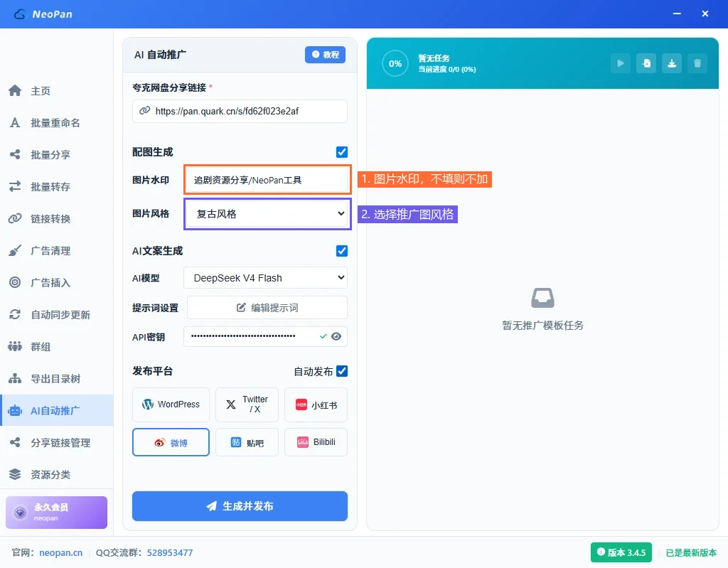Click the people icon beside 群组
The image size is (728, 568).
(15, 346)
